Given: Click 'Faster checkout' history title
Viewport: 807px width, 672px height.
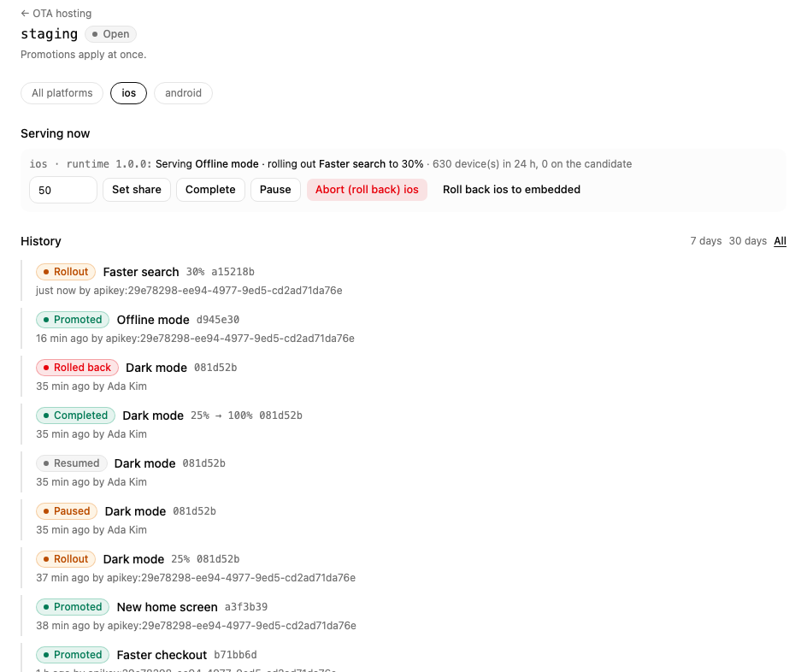Looking at the screenshot, I should point(162,655).
